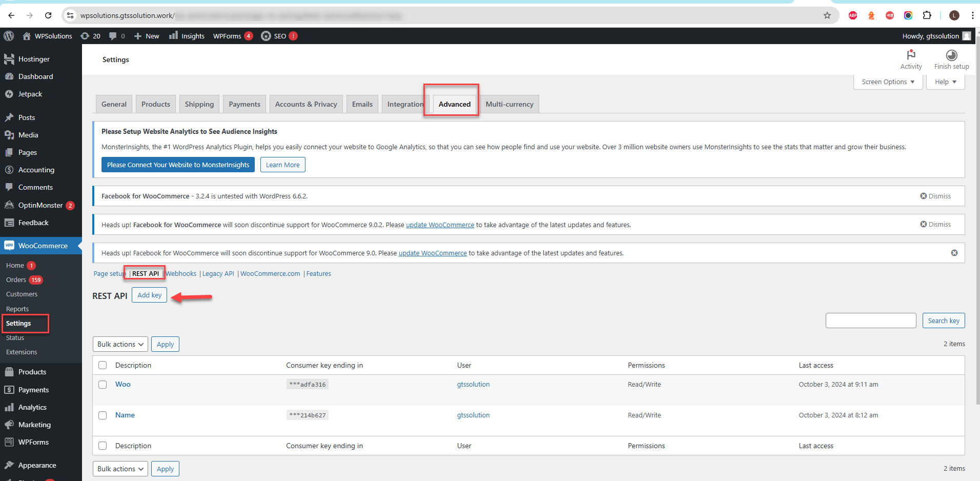
Task: Open the Help dropdown tab
Action: click(945, 82)
